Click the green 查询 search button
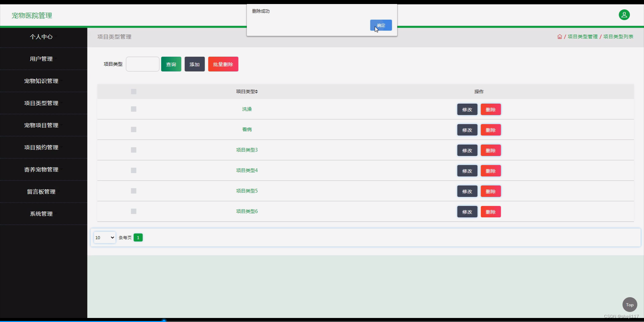The width and height of the screenshot is (644, 322). tap(171, 64)
